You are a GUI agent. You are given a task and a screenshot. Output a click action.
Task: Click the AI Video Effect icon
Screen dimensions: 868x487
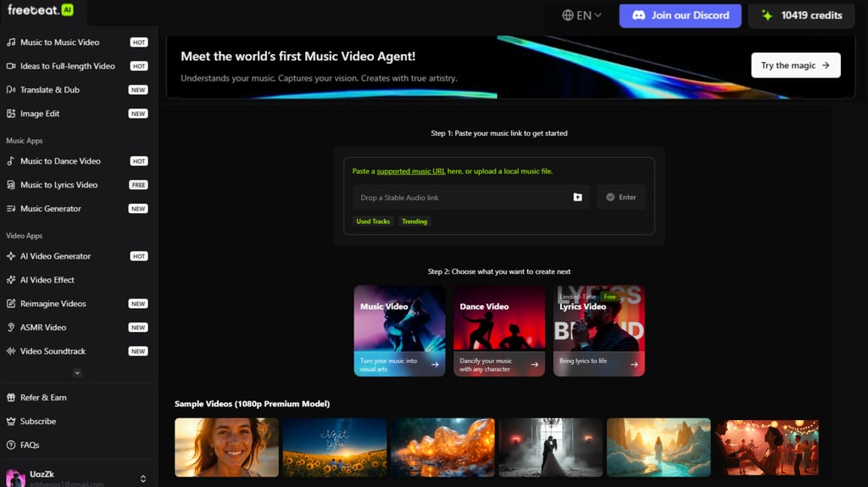click(x=10, y=280)
